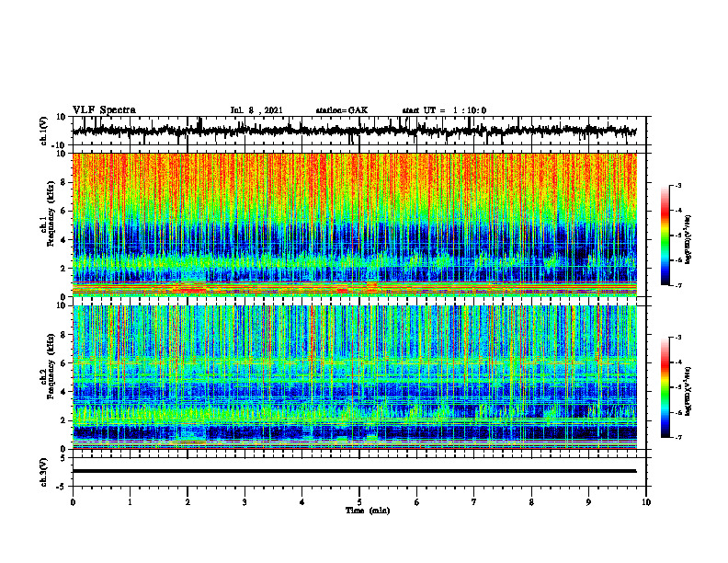Click time axis tick label "8"
728x563 pixels.
click(531, 502)
